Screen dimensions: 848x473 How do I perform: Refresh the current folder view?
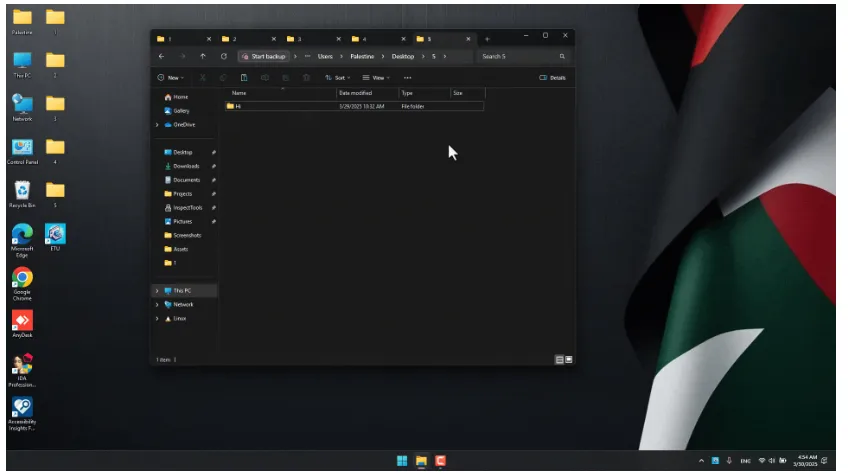click(223, 56)
